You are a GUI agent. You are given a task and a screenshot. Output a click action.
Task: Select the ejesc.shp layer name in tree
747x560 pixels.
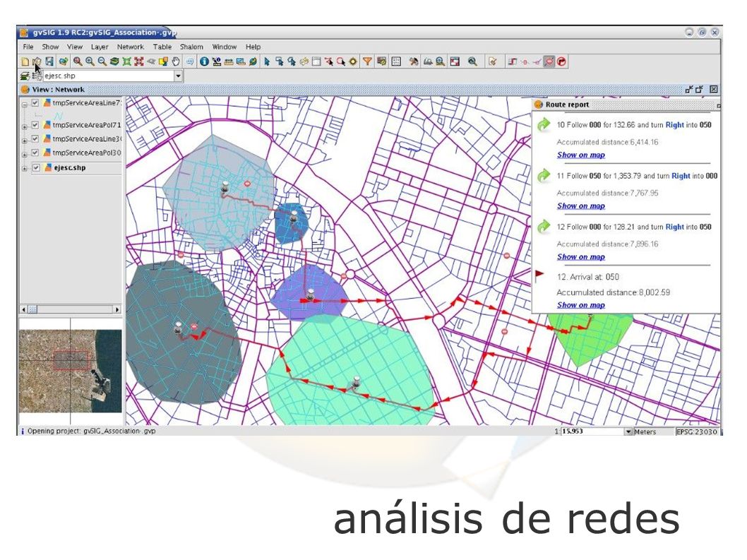70,168
